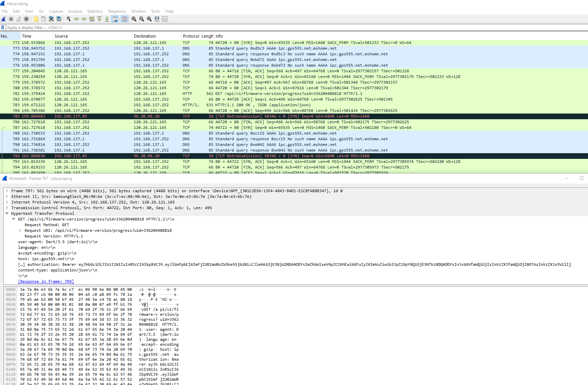Open the File menu
Screen dimensions: 588x385
click(5, 11)
